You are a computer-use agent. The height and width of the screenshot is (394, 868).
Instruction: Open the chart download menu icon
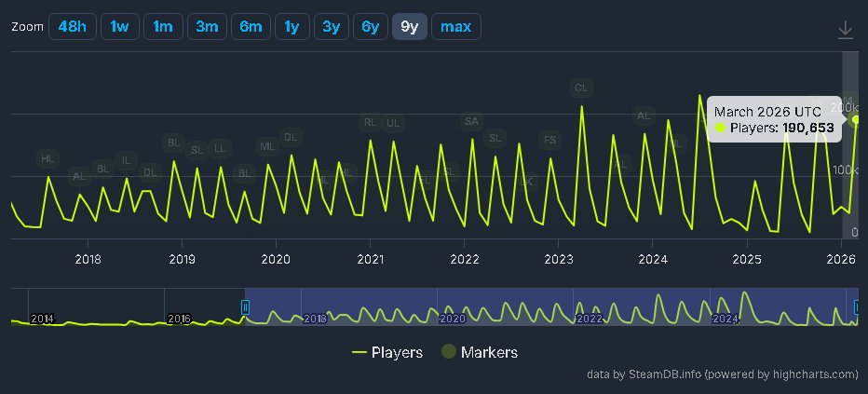845,29
